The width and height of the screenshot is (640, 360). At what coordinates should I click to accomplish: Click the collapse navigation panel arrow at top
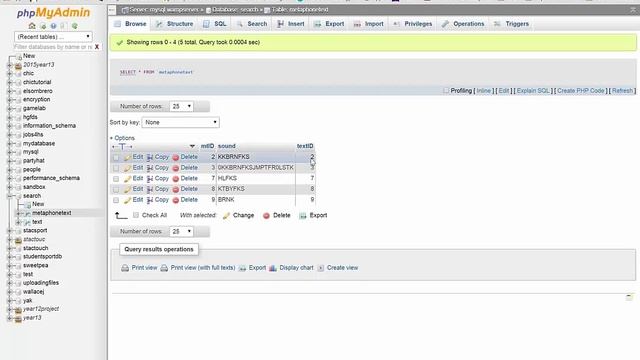click(112, 10)
